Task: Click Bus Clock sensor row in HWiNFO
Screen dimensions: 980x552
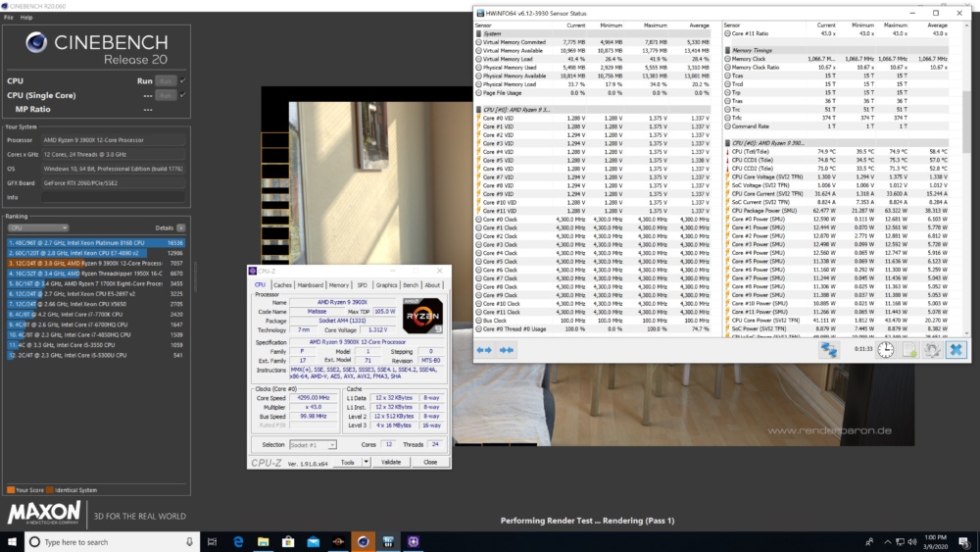Action: 593,320
